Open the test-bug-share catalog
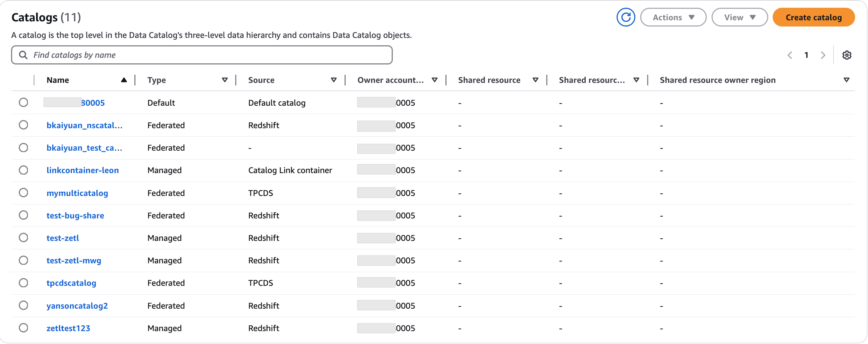 [75, 215]
